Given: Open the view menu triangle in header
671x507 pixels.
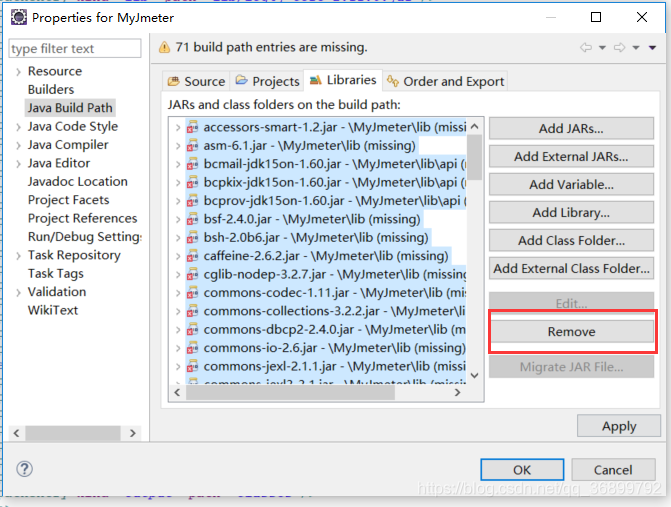Looking at the screenshot, I should 652,47.
